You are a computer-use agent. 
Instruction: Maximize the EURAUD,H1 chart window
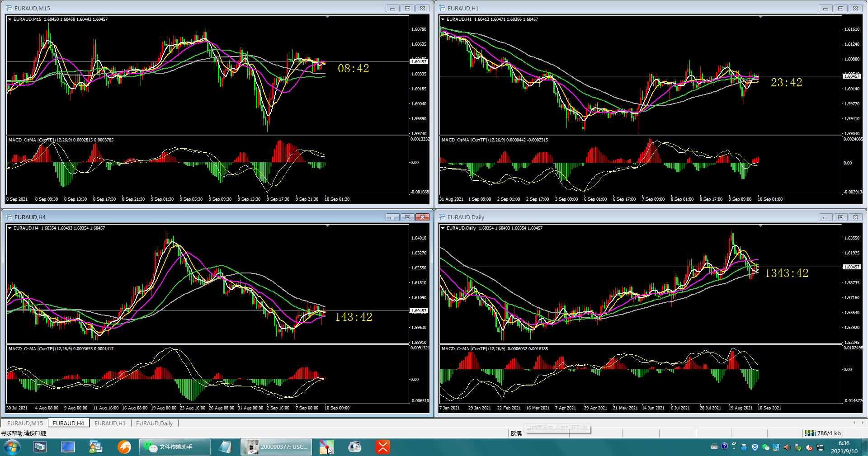coord(840,8)
